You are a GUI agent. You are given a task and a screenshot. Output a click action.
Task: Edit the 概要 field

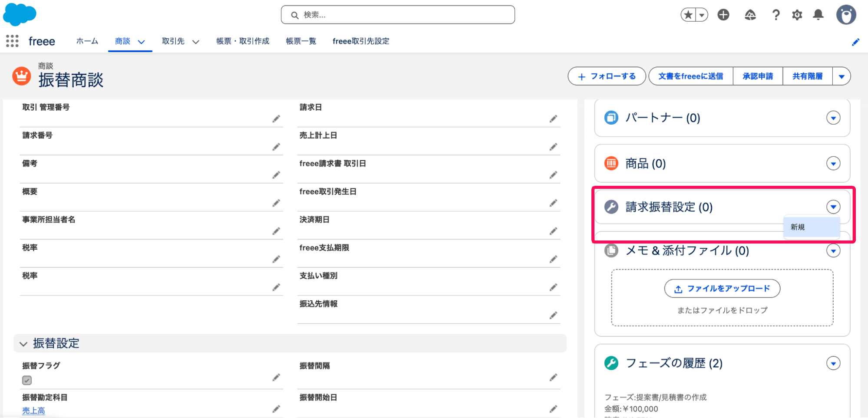click(x=276, y=203)
